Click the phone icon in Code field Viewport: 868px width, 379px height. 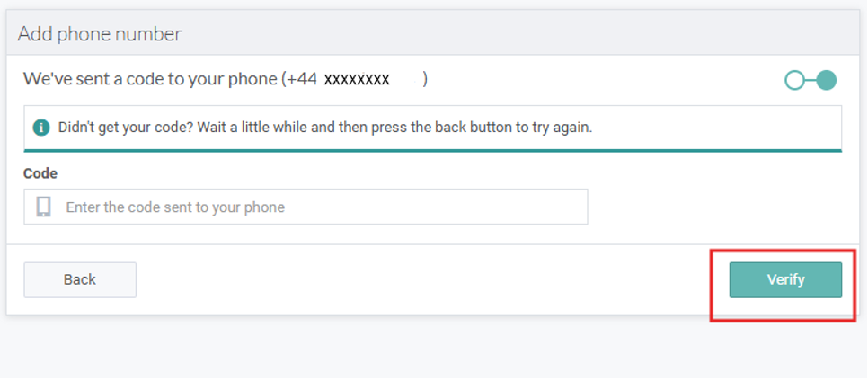click(x=43, y=207)
